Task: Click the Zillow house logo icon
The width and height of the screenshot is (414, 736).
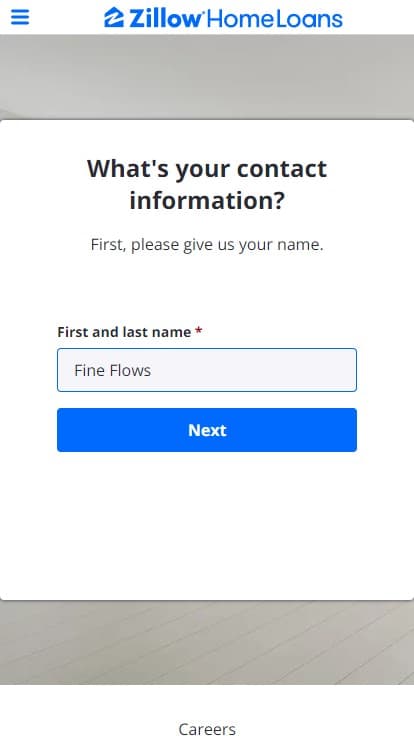Action: coord(114,17)
